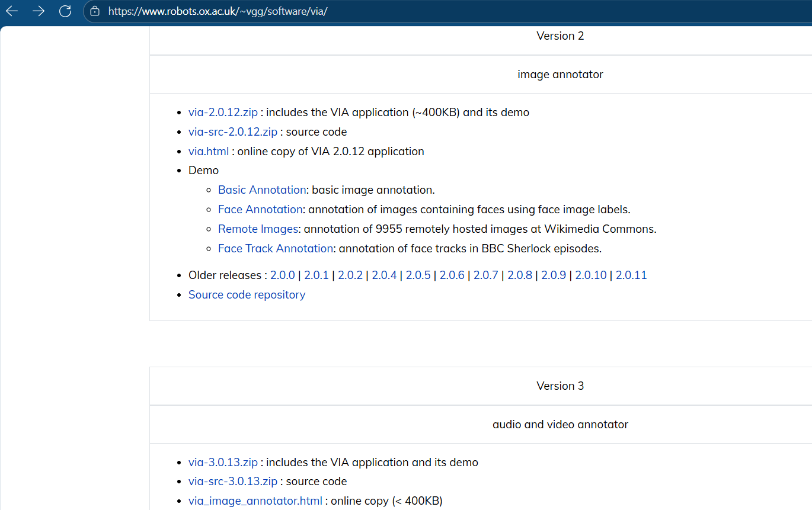This screenshot has width=812, height=510.
Task: Click the Demo list item text
Action: pyautogui.click(x=203, y=170)
